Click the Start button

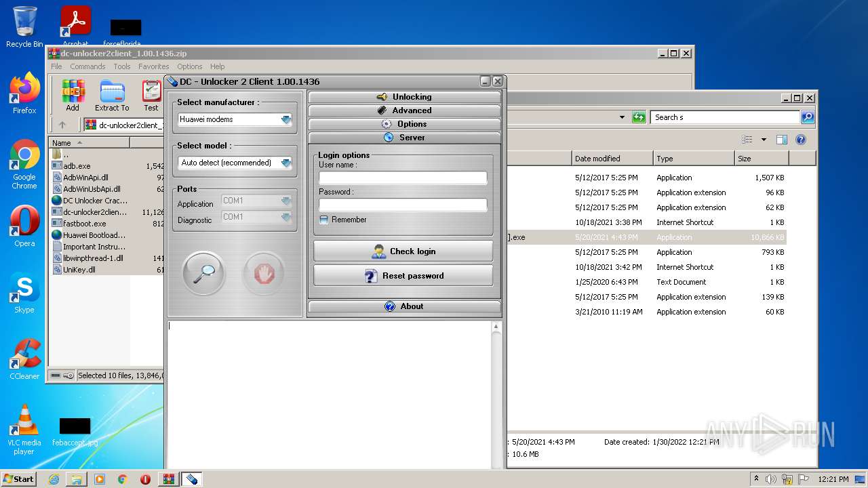click(18, 479)
